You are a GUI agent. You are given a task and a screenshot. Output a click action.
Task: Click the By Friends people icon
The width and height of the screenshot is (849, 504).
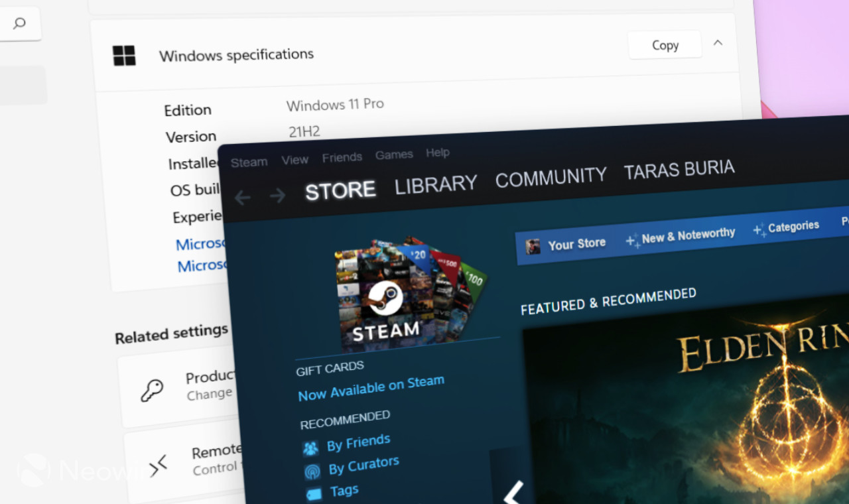pyautogui.click(x=310, y=448)
